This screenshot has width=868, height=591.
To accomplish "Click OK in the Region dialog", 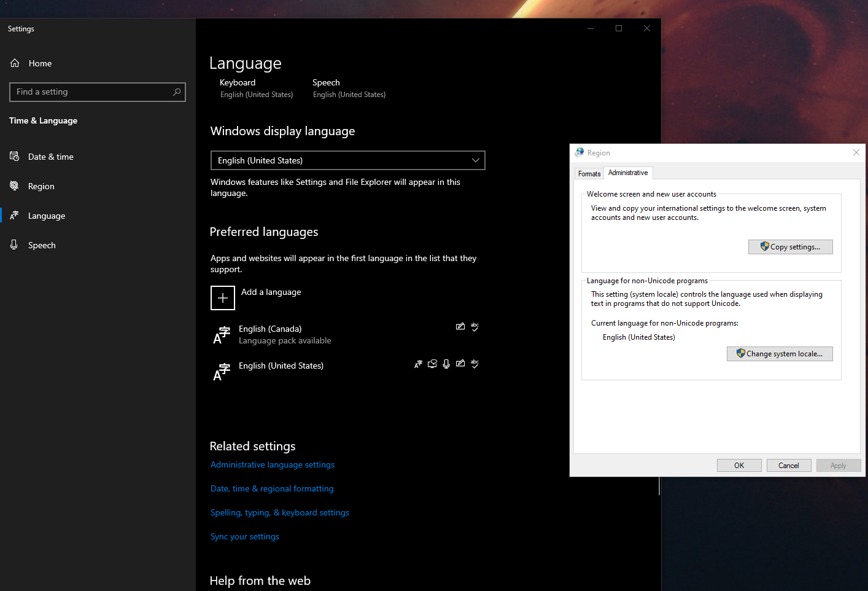I will pyautogui.click(x=739, y=466).
